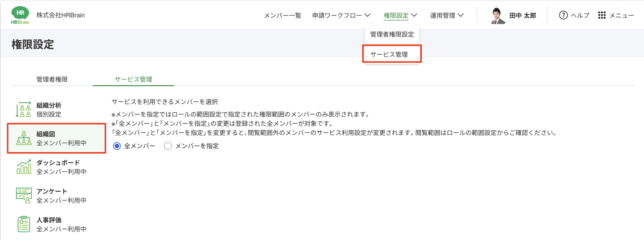Select the 全メンバー radio button
Viewport: 644px width, 240px height.
tap(117, 146)
